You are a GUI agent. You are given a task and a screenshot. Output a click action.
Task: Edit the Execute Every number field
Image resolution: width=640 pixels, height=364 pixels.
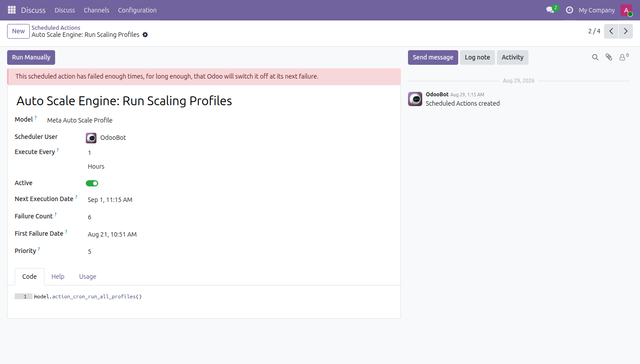239,153
